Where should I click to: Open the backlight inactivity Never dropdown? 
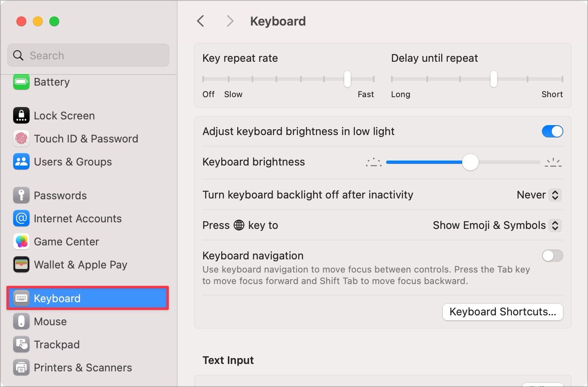(x=538, y=195)
